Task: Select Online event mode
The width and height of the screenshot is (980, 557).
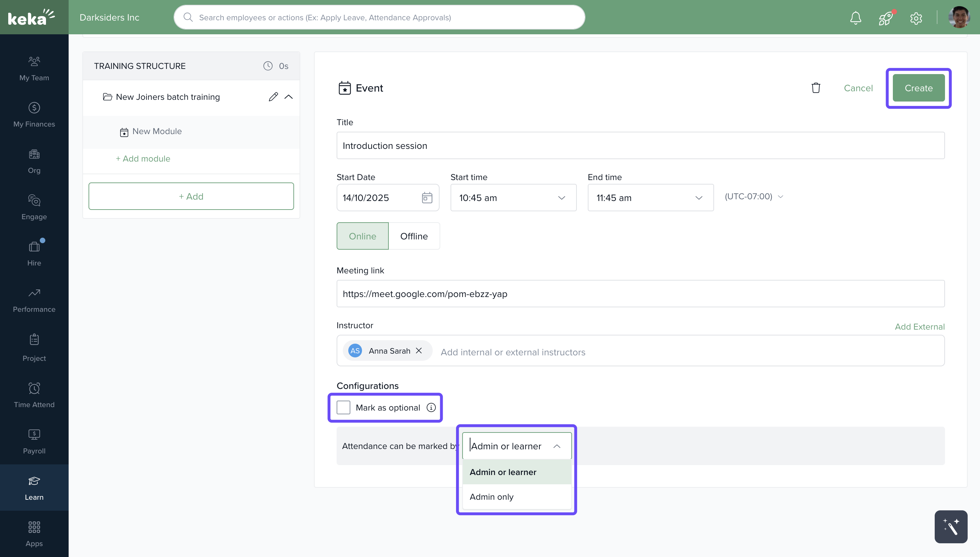Action: pos(362,236)
